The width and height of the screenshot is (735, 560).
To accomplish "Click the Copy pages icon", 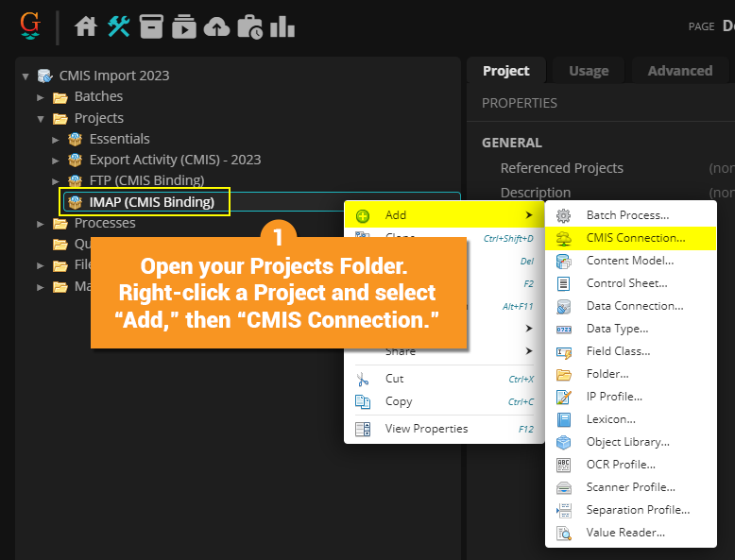I will [363, 401].
